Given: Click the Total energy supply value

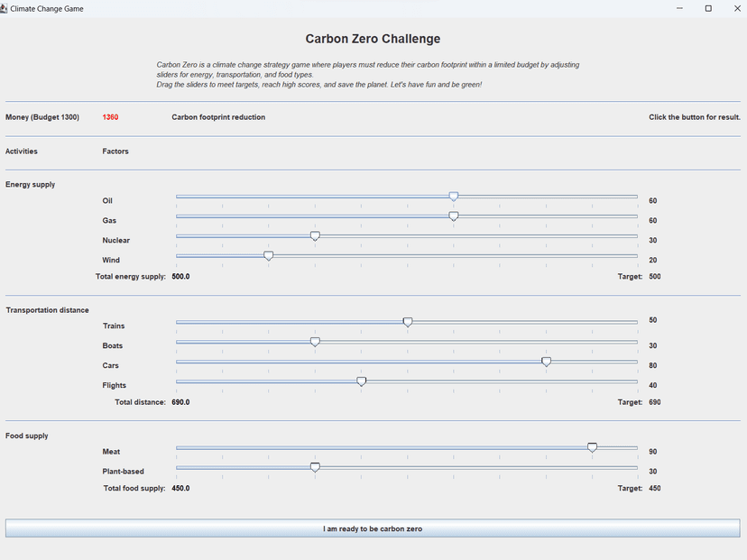Looking at the screenshot, I should [182, 277].
